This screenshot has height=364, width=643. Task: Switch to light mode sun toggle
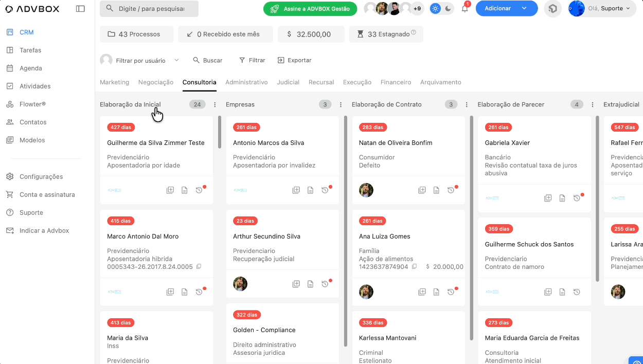coord(436,9)
